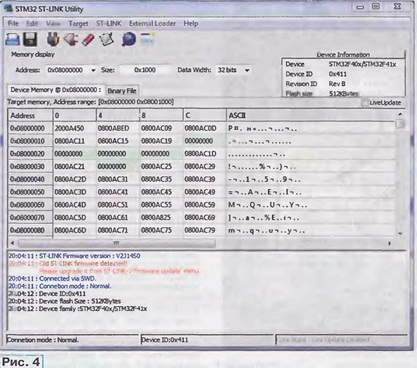Click Revision ID value Rev B
The width and height of the screenshot is (417, 368).
click(x=337, y=84)
